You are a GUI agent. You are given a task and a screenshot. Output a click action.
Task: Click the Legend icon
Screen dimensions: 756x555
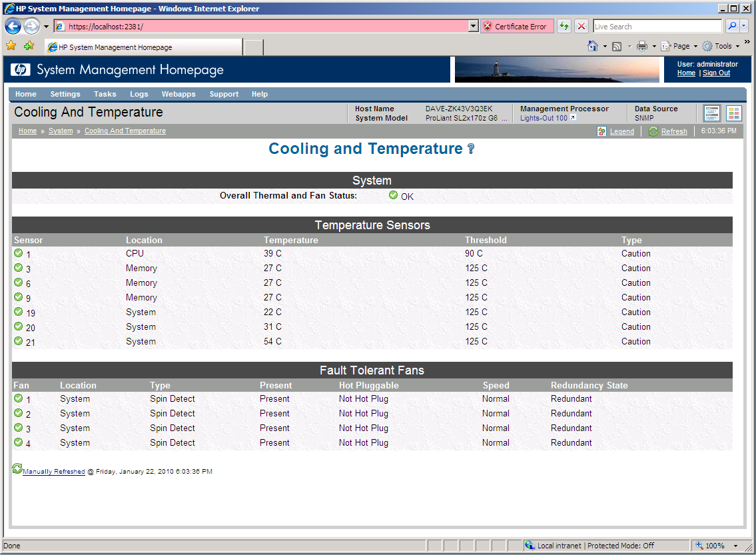pyautogui.click(x=601, y=131)
